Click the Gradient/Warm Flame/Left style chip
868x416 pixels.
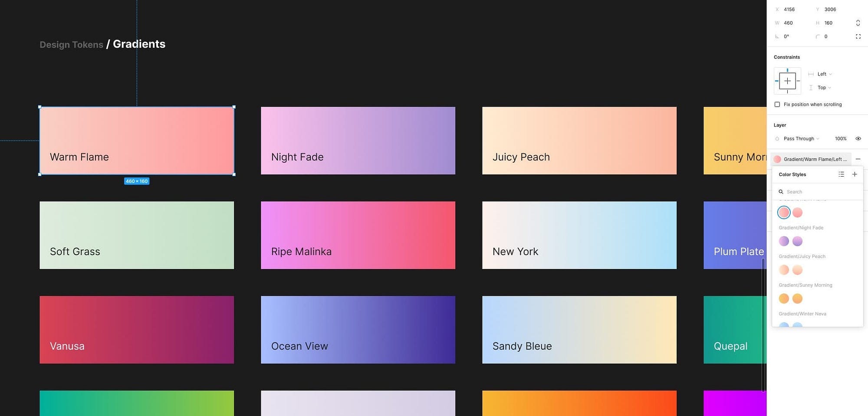(x=811, y=159)
